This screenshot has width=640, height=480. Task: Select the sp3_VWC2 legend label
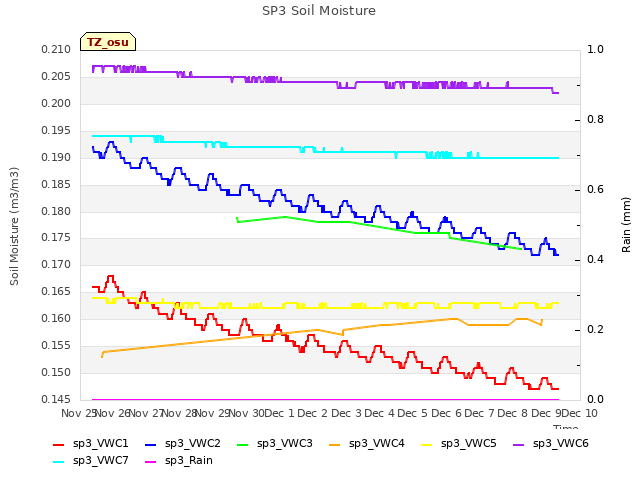[193, 444]
